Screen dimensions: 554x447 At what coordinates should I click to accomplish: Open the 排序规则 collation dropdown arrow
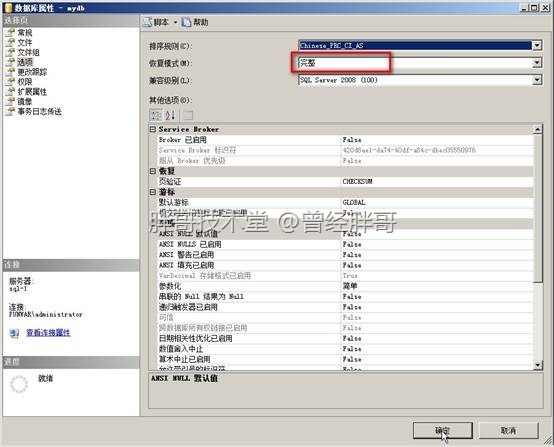[x=537, y=45]
